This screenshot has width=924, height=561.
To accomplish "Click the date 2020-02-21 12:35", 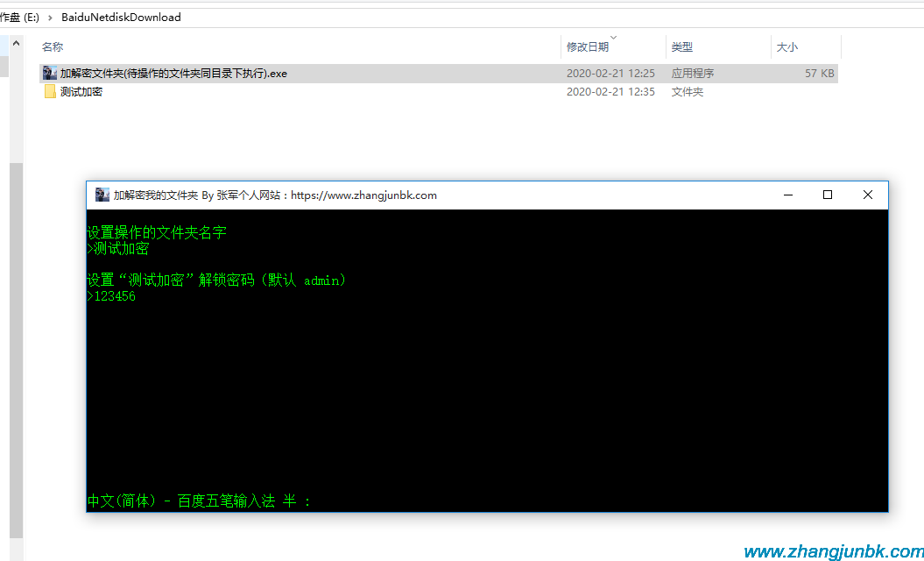I will click(610, 92).
